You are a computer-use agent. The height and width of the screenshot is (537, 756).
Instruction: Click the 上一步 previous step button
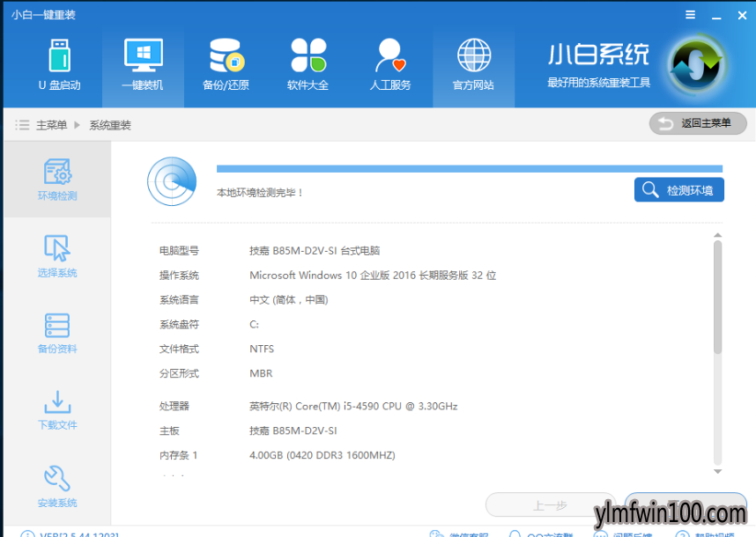point(550,505)
